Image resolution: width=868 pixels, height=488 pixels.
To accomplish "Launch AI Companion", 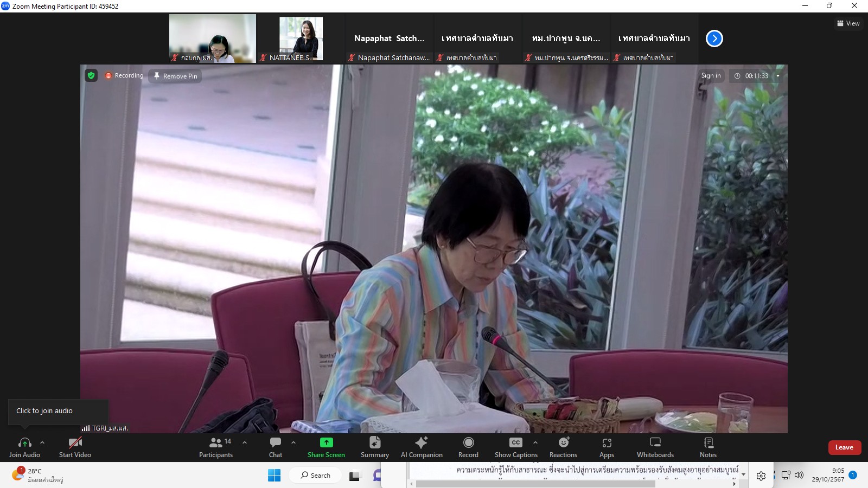I will [422, 447].
